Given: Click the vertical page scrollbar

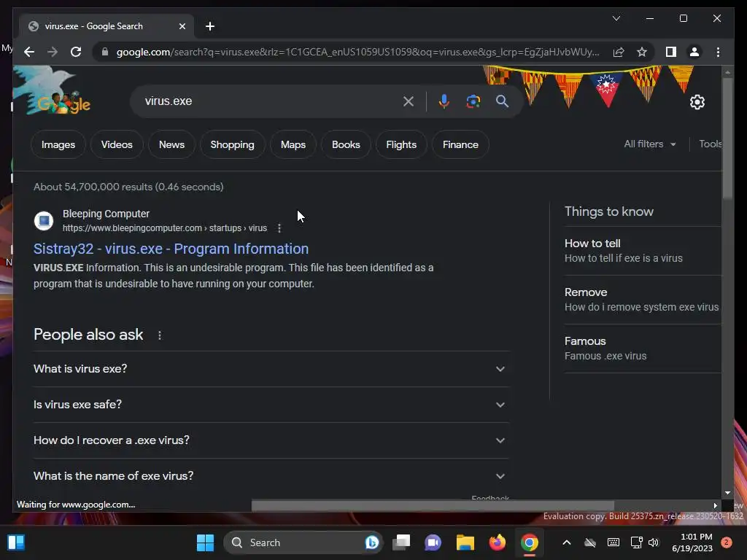Looking at the screenshot, I should [x=727, y=138].
